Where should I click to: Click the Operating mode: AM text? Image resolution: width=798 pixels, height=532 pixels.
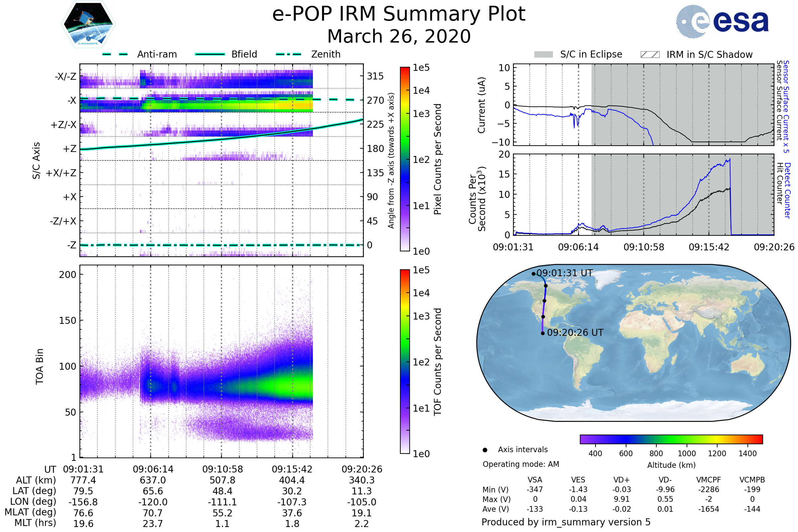coord(521,464)
